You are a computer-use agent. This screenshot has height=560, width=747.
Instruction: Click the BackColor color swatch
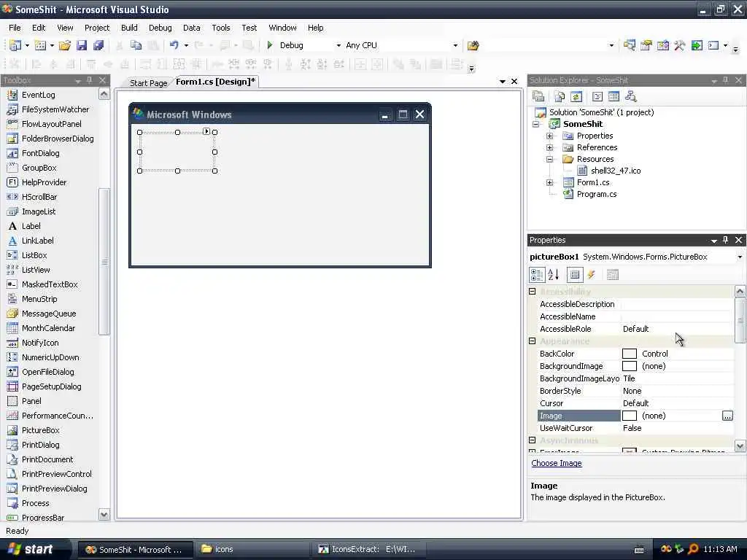pyautogui.click(x=630, y=354)
